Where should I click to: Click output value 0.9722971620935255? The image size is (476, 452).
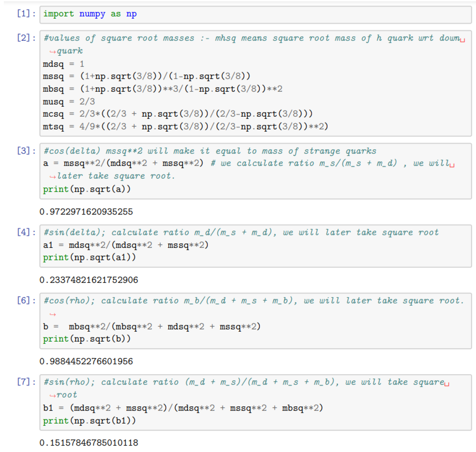86,212
